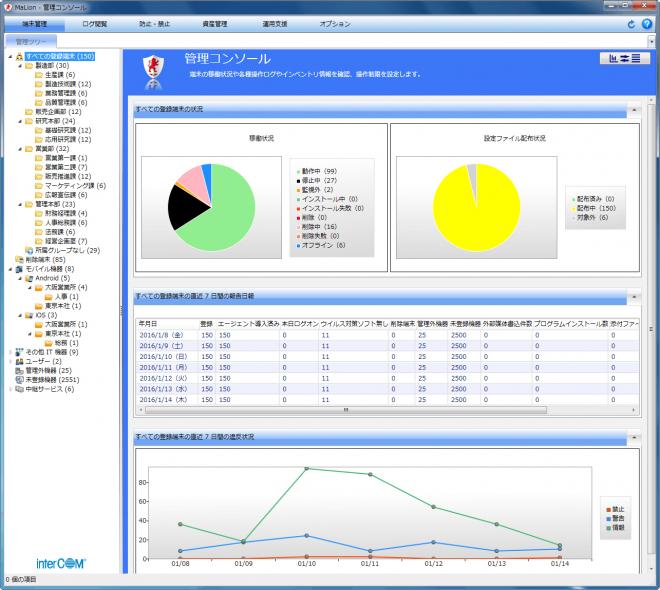Click the chart and list display settings button
Image resolution: width=660 pixels, height=590 pixels.
coord(624,58)
